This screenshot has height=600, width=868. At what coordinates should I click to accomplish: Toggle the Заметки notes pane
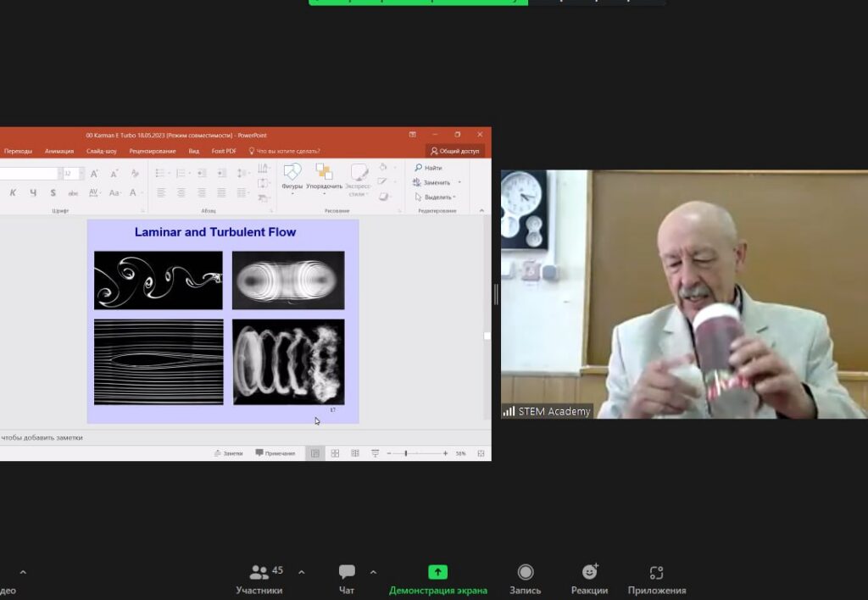coord(228,453)
